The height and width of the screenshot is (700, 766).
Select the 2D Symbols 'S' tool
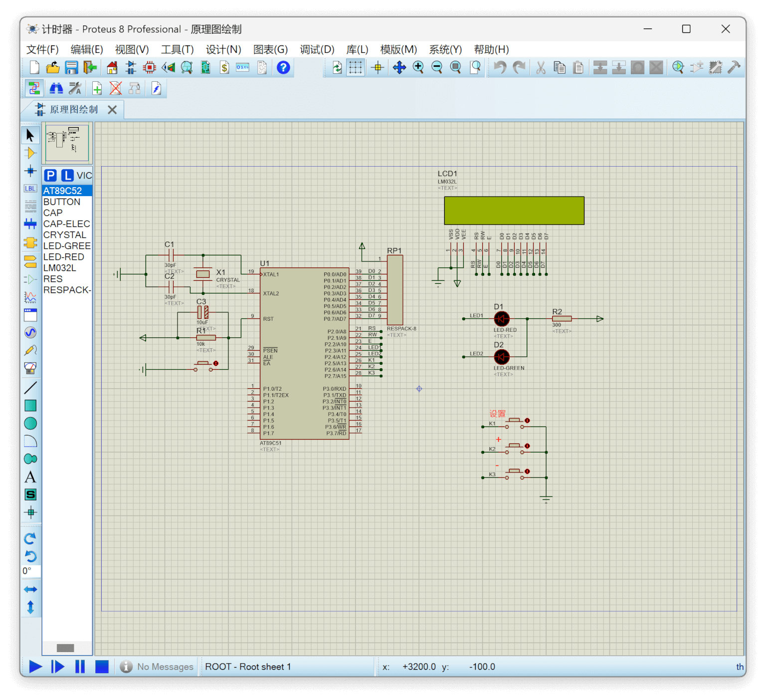30,494
